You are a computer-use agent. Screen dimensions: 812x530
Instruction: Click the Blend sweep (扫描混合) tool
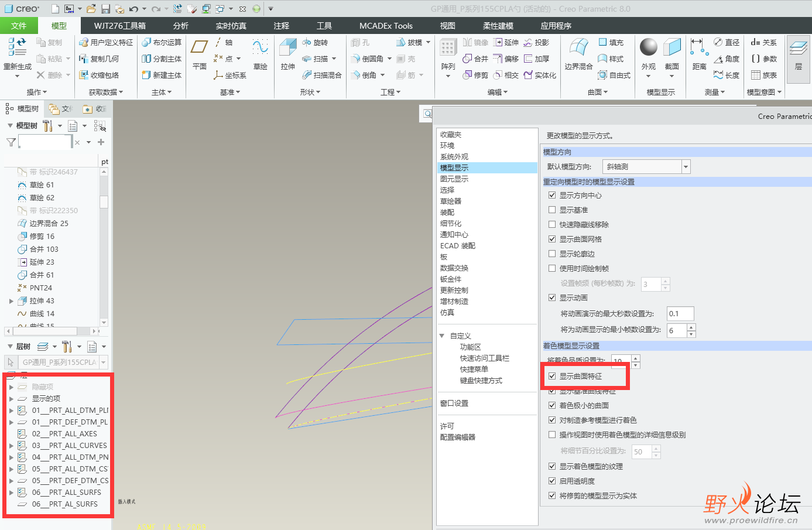(x=322, y=75)
